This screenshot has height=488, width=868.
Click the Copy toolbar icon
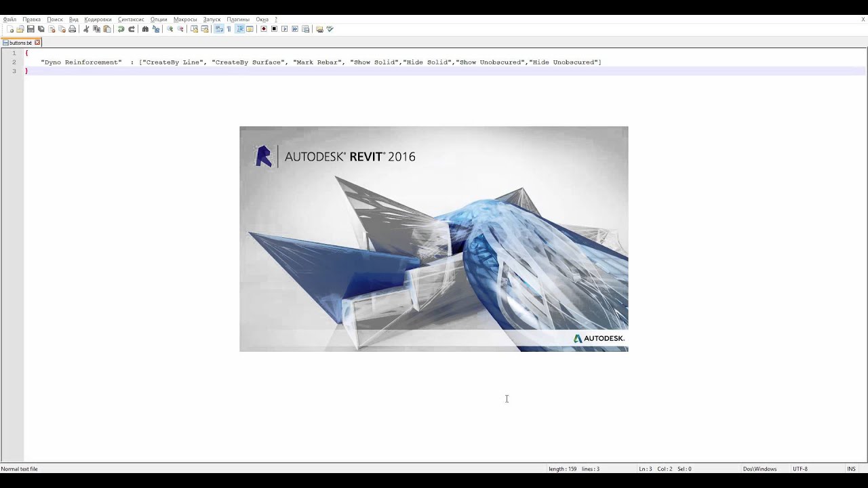coord(96,29)
